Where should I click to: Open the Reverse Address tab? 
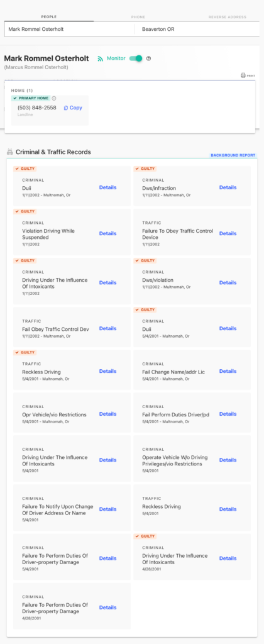click(x=228, y=17)
